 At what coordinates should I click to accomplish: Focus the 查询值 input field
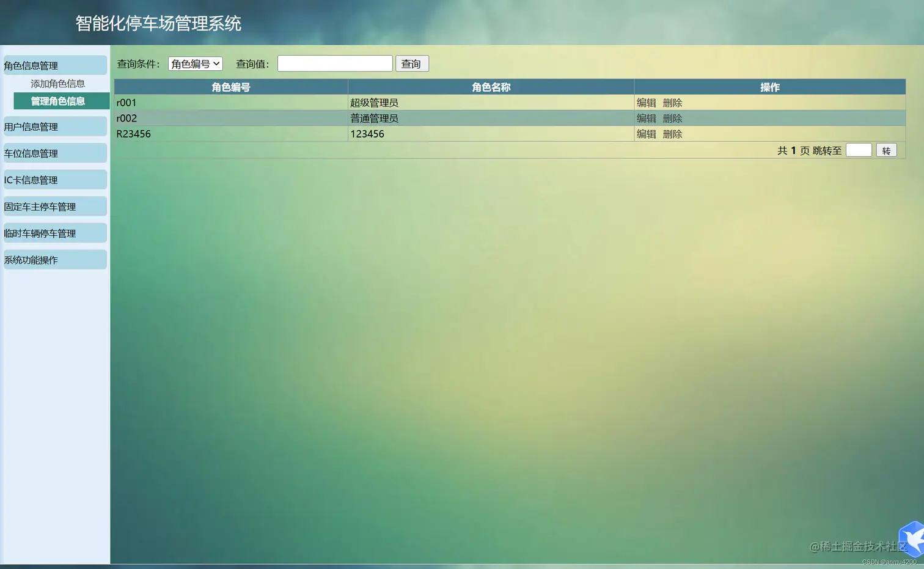[x=335, y=64]
